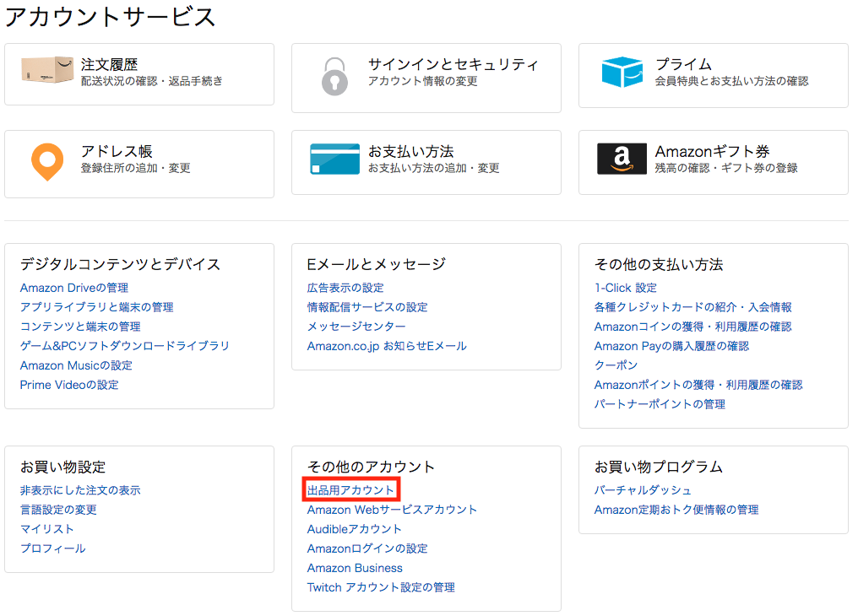Image resolution: width=858 pixels, height=616 pixels.
Task: Open バーチャルダッシュ link
Action: pos(643,490)
